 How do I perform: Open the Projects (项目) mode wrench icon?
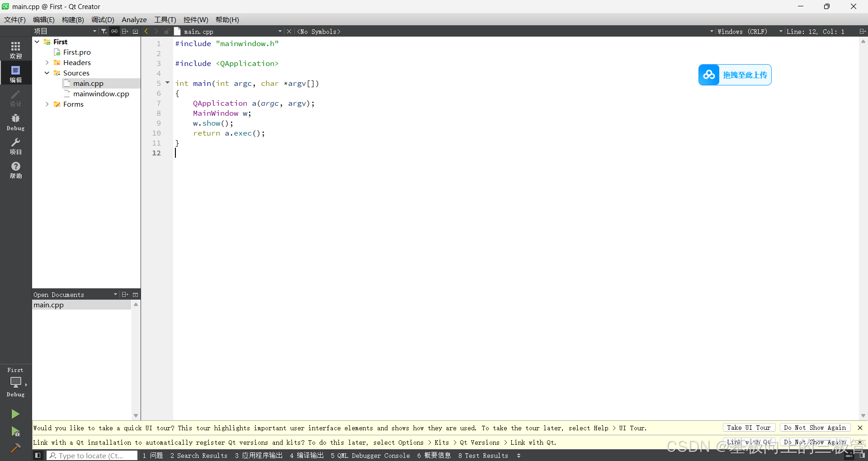pyautogui.click(x=16, y=146)
